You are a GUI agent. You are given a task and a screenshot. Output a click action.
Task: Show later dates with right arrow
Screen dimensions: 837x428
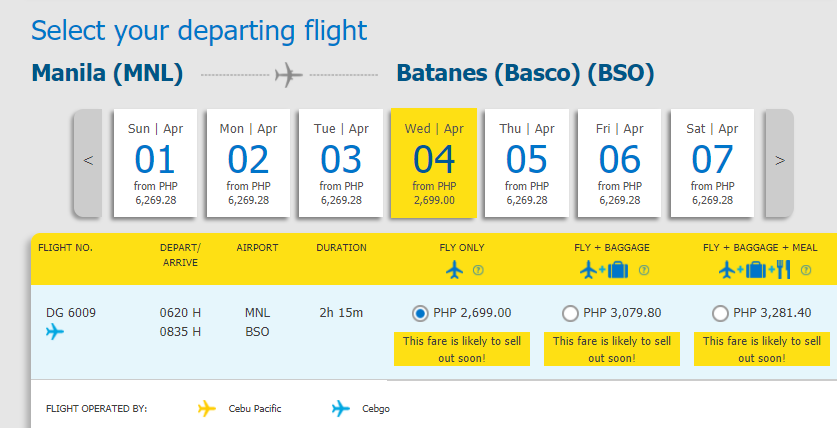(x=779, y=161)
